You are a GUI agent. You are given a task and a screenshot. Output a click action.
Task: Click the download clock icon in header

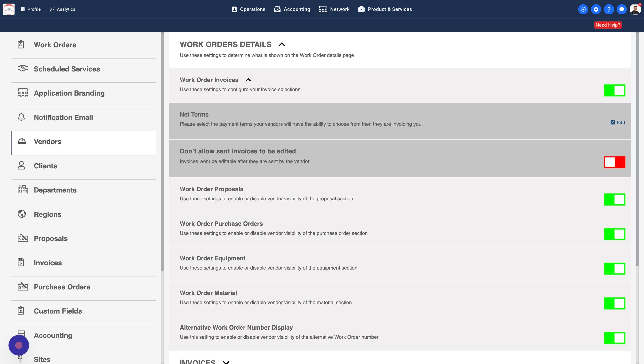click(x=583, y=9)
